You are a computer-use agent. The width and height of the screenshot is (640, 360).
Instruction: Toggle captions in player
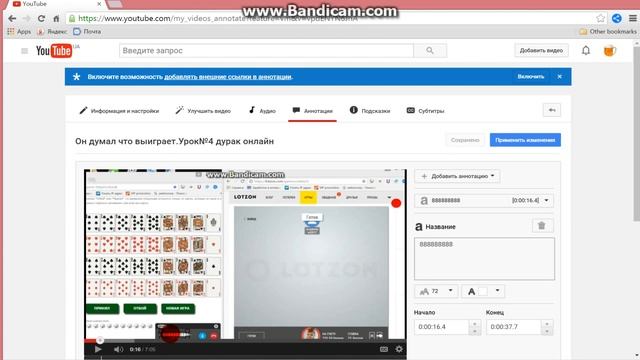point(384,349)
